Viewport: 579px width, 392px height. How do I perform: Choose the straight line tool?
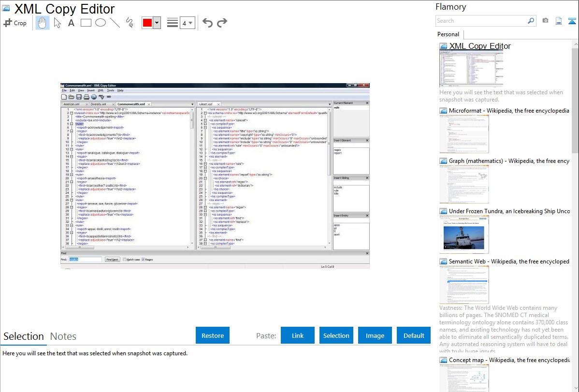pyautogui.click(x=115, y=23)
